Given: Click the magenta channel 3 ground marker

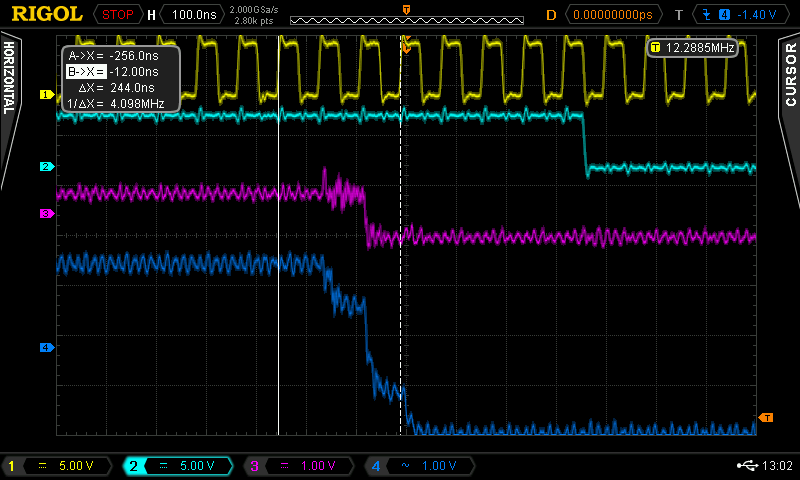Looking at the screenshot, I should pos(46,213).
